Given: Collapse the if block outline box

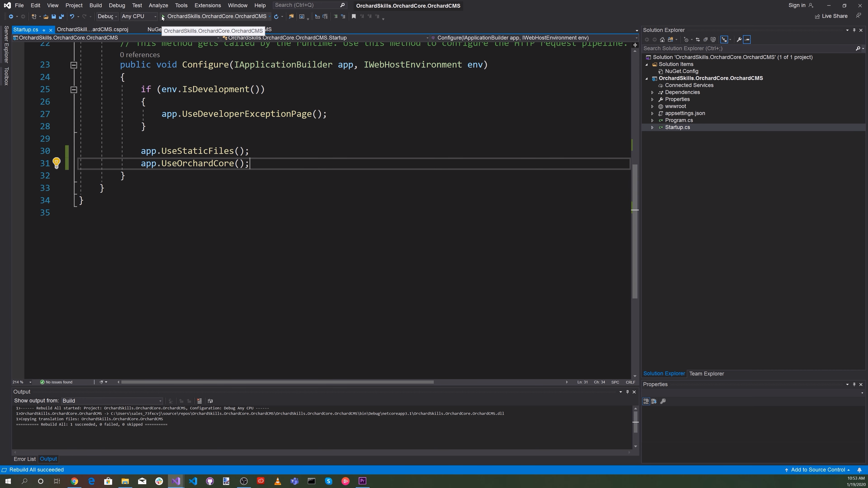Looking at the screenshot, I should (x=73, y=90).
